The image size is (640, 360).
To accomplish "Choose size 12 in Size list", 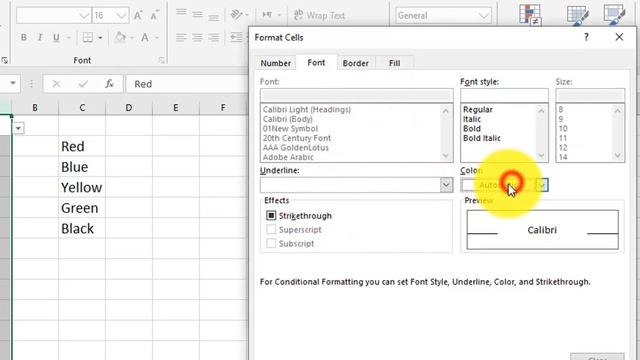I will (563, 147).
